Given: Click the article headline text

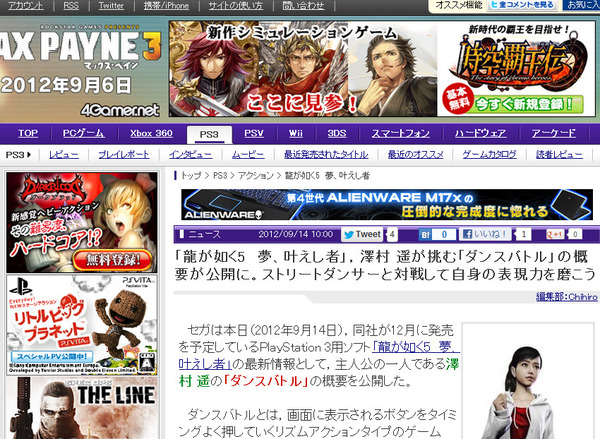Looking at the screenshot, I should (385, 265).
